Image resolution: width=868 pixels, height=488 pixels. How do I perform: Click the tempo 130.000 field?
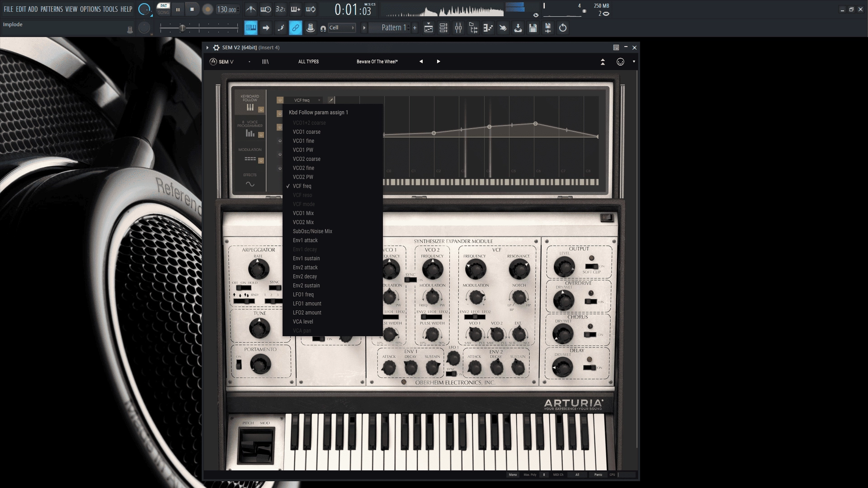[227, 9]
